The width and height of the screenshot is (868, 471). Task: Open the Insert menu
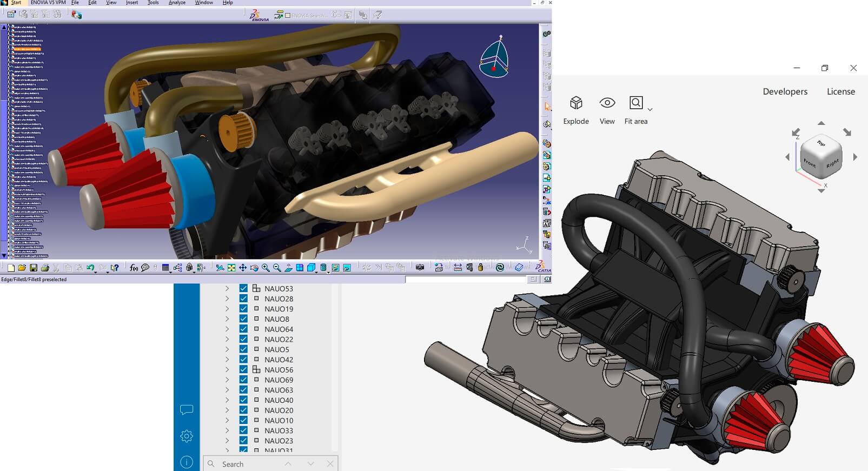132,3
